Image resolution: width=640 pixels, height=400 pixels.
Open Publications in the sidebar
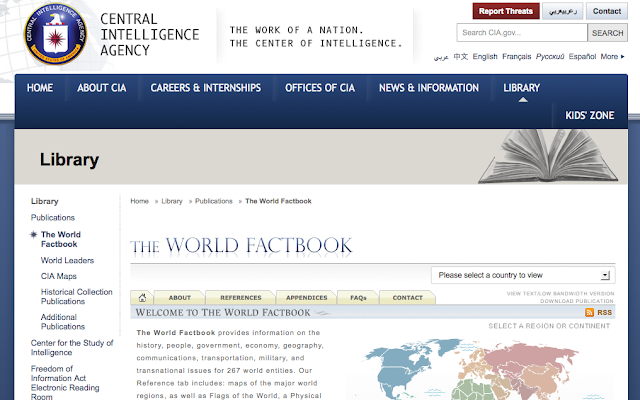tap(53, 218)
